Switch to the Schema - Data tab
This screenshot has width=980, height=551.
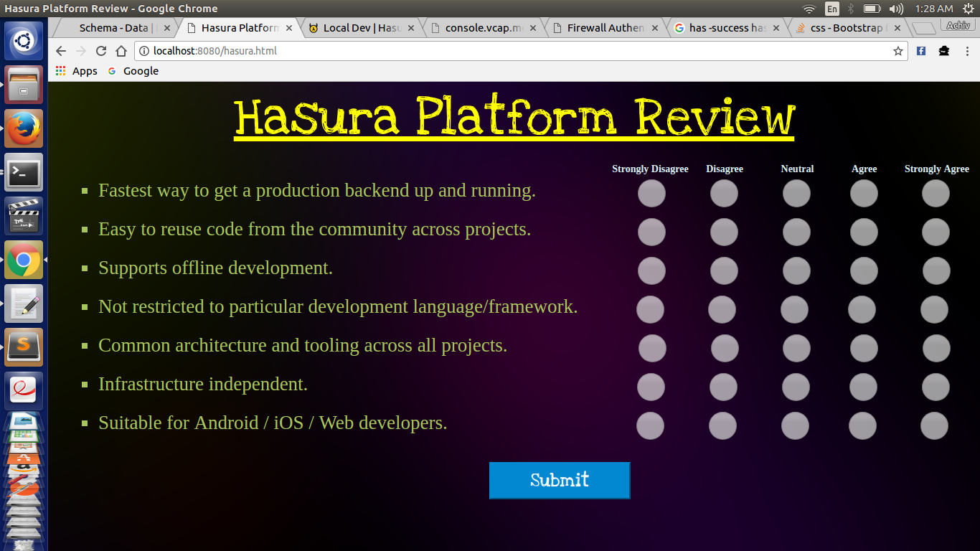[115, 28]
